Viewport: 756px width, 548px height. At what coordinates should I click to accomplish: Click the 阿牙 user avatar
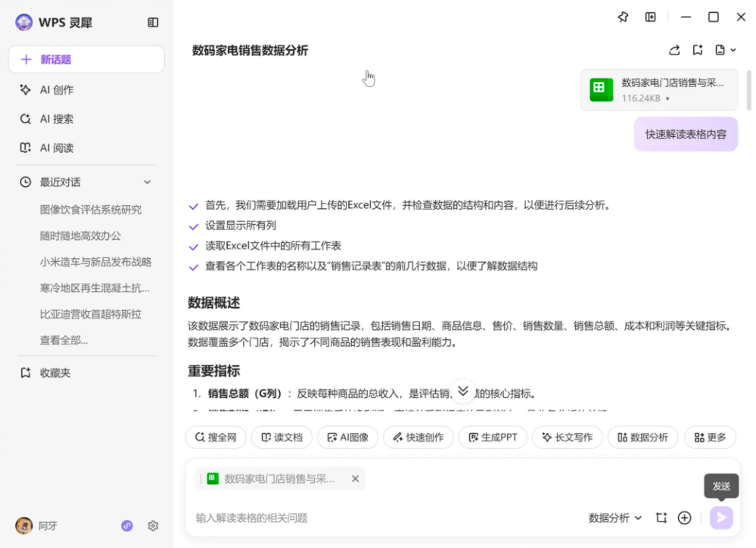click(x=23, y=525)
